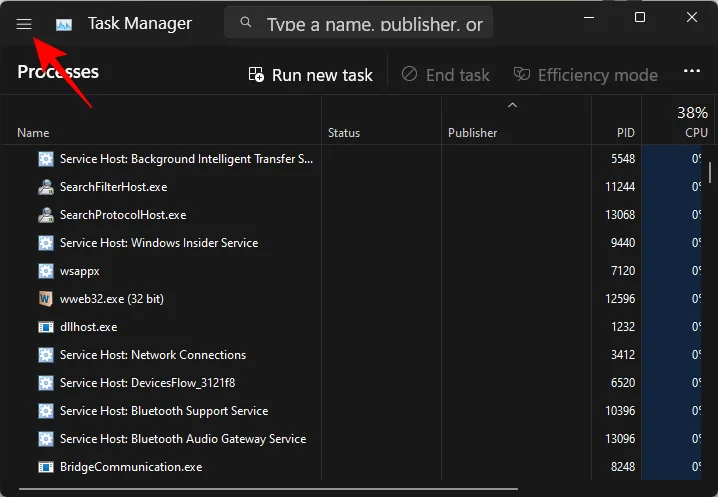Click PID value 7120
Screen dimensions: 718x497
[x=623, y=271]
